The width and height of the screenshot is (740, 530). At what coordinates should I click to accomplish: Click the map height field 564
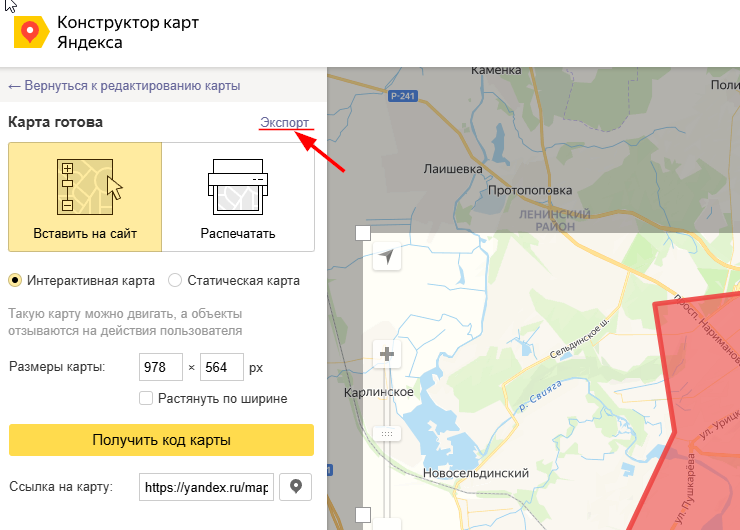point(222,367)
